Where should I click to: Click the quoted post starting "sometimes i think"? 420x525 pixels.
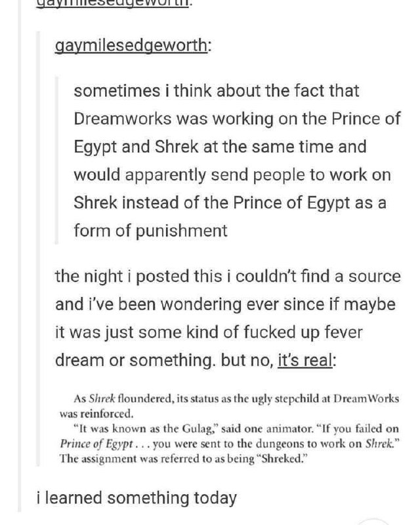pos(236,161)
